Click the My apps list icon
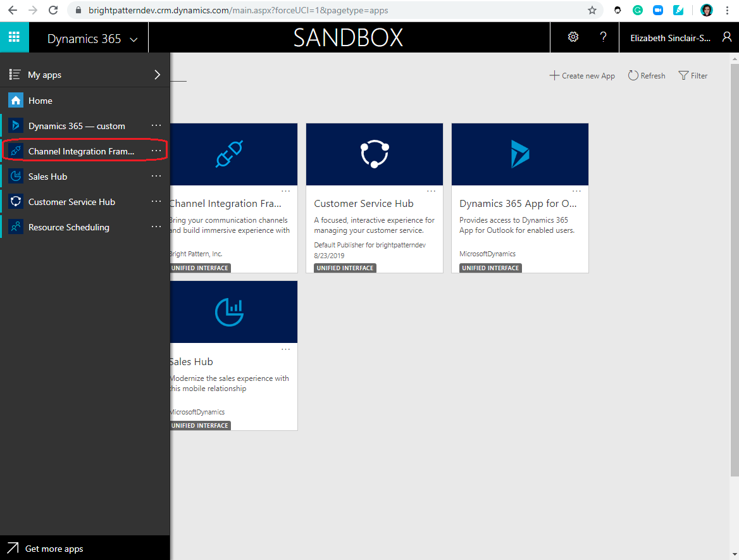This screenshot has height=560, width=739. (15, 75)
